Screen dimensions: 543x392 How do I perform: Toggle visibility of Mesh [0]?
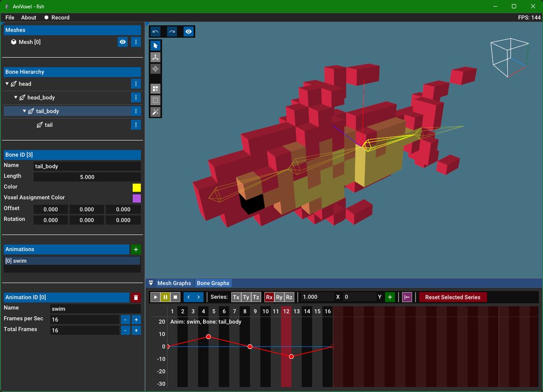coord(122,42)
